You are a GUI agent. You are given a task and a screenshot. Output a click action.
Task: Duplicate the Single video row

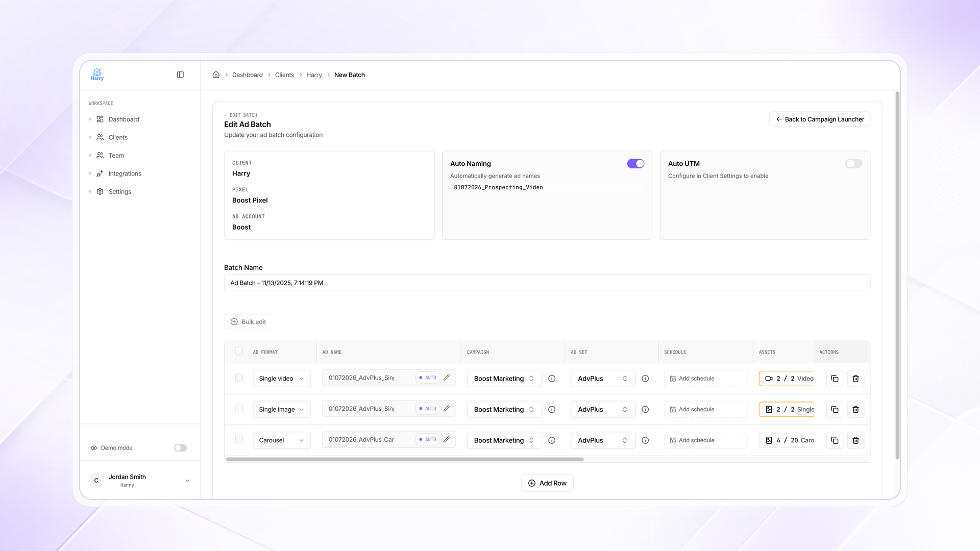coord(835,379)
